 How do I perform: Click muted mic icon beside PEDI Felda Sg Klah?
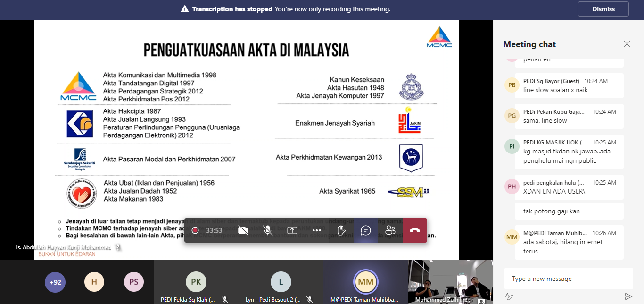[x=225, y=299]
